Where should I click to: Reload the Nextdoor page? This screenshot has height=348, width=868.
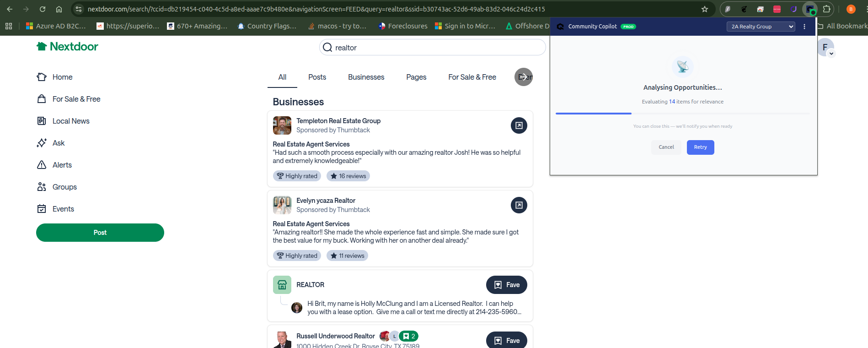[43, 9]
